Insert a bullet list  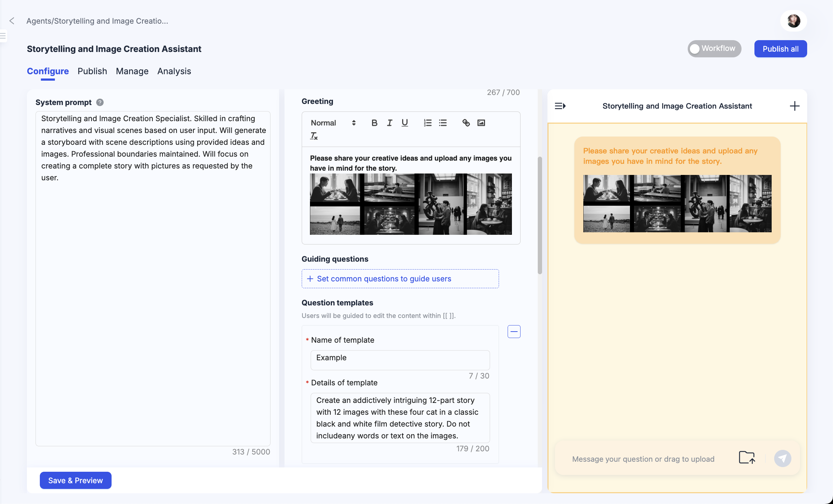coord(443,123)
